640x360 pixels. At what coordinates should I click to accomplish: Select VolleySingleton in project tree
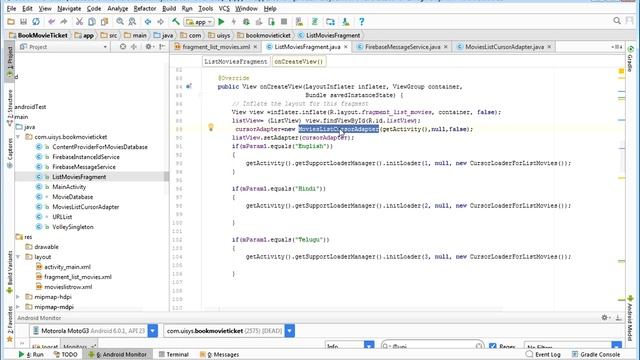73,227
